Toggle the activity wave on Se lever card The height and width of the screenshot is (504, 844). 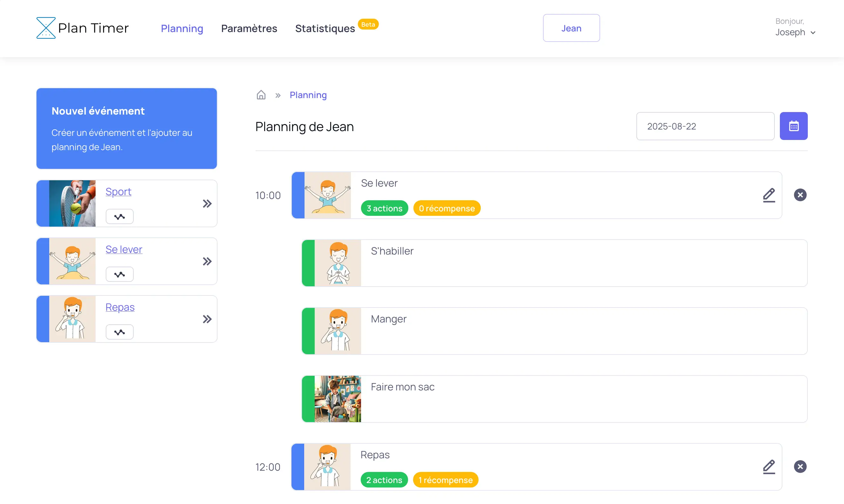(x=119, y=274)
